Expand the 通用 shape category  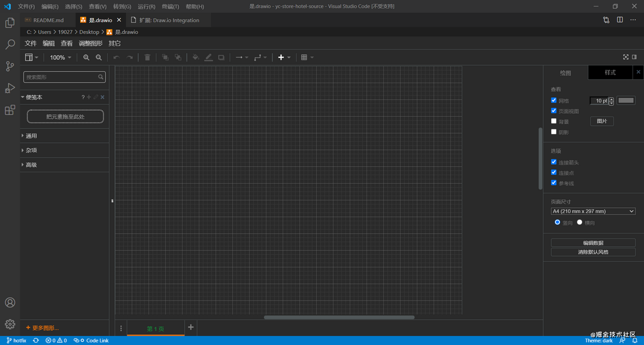point(65,136)
